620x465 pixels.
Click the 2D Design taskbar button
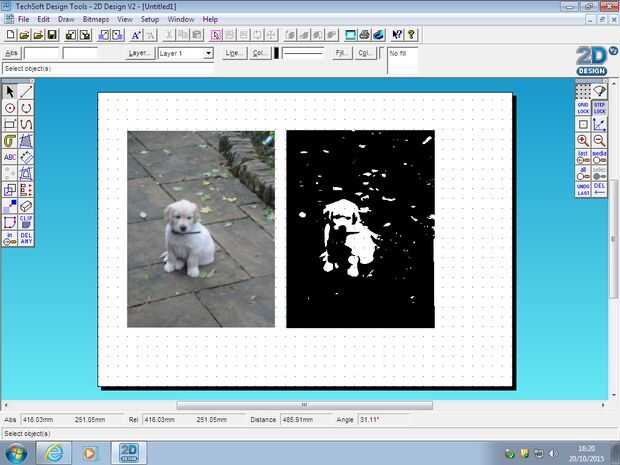point(129,453)
